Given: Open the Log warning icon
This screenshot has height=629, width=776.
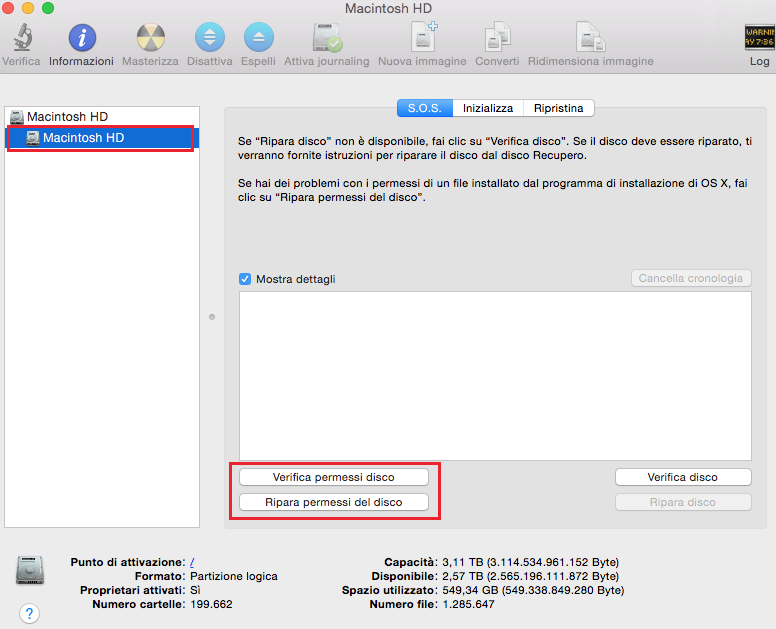Looking at the screenshot, I should coord(760,38).
